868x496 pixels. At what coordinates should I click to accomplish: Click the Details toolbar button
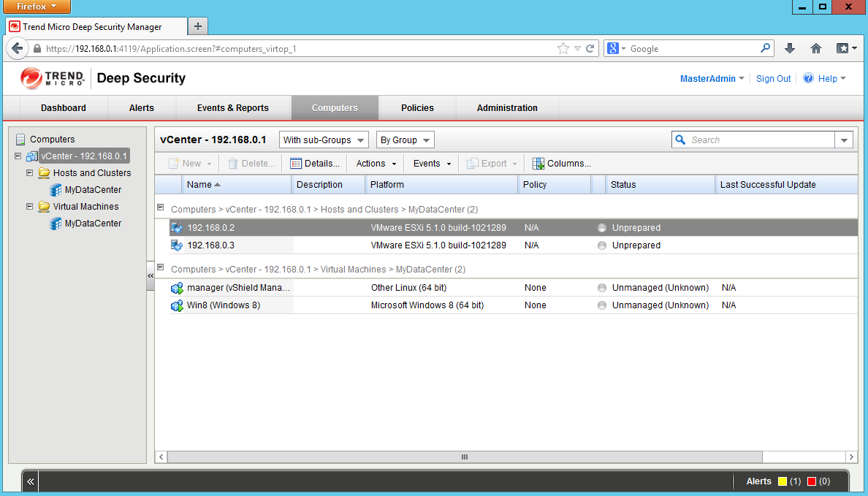tap(315, 164)
